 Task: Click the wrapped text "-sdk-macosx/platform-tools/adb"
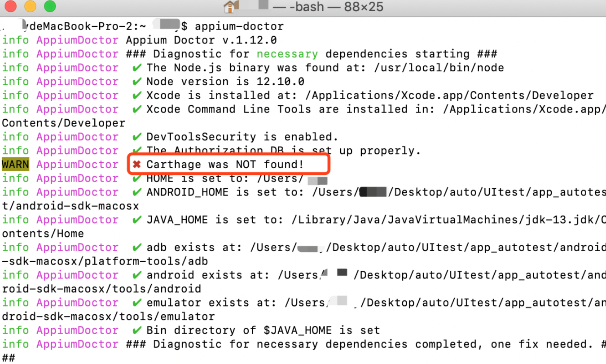tap(105, 261)
